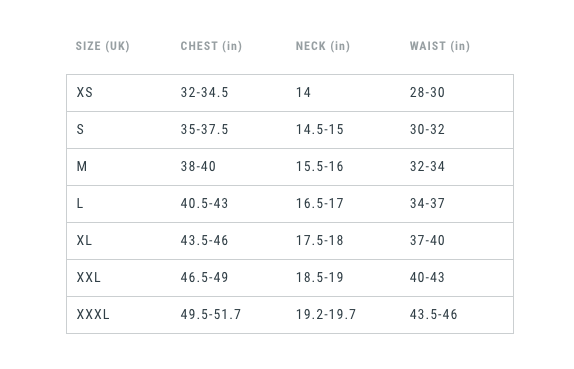Select the XXXL size cell

93,314
